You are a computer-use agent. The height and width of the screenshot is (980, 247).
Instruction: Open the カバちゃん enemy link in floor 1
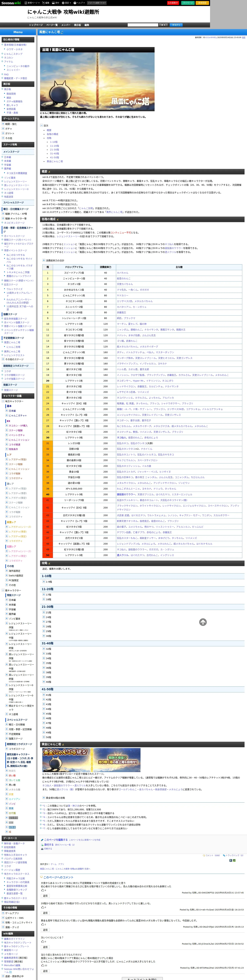(123, 273)
